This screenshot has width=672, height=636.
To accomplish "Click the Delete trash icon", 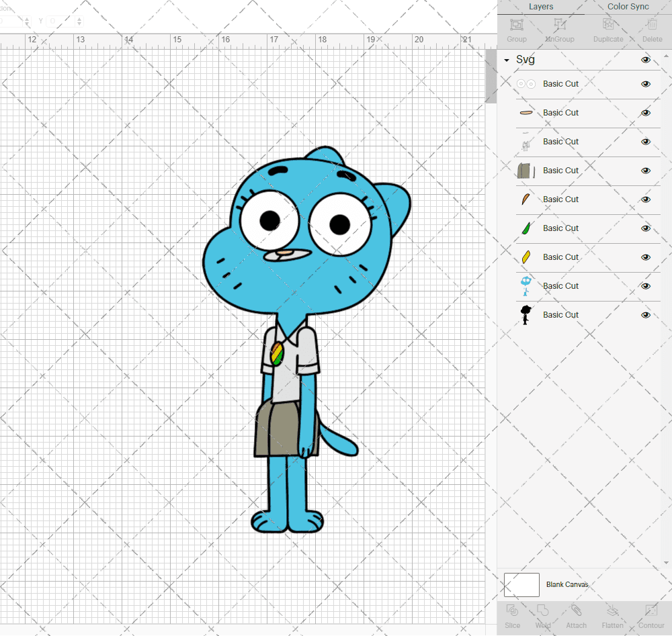I will (x=652, y=25).
